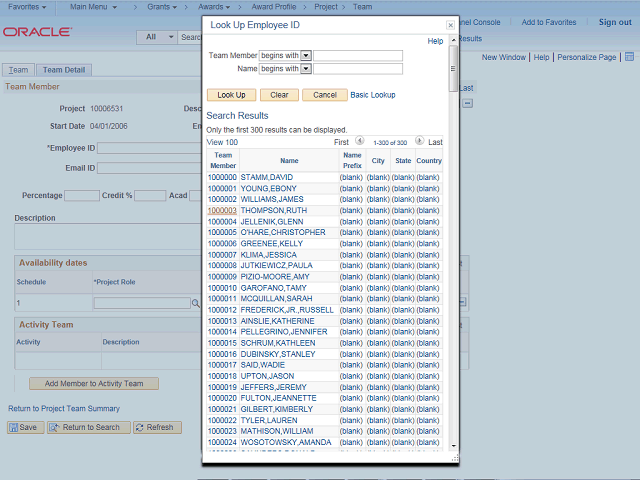This screenshot has width=640, height=480.
Task: Click the Project Role lookup magnifier icon
Action: (195, 302)
